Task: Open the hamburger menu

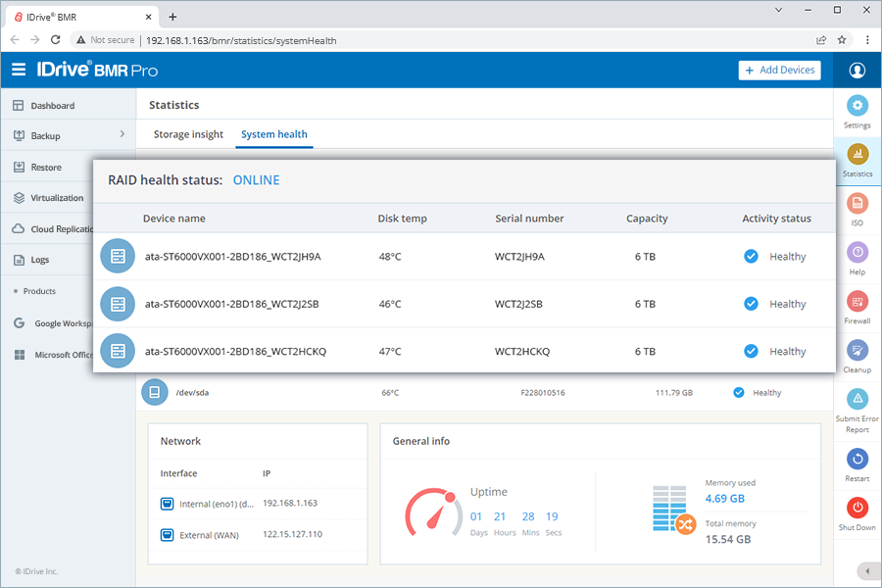Action: click(x=19, y=70)
